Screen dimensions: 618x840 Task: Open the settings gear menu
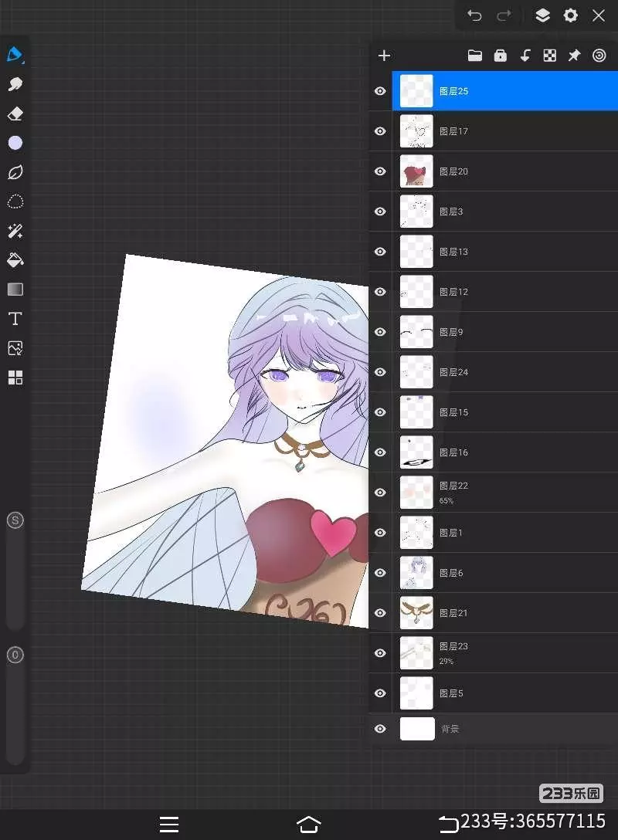tap(571, 15)
